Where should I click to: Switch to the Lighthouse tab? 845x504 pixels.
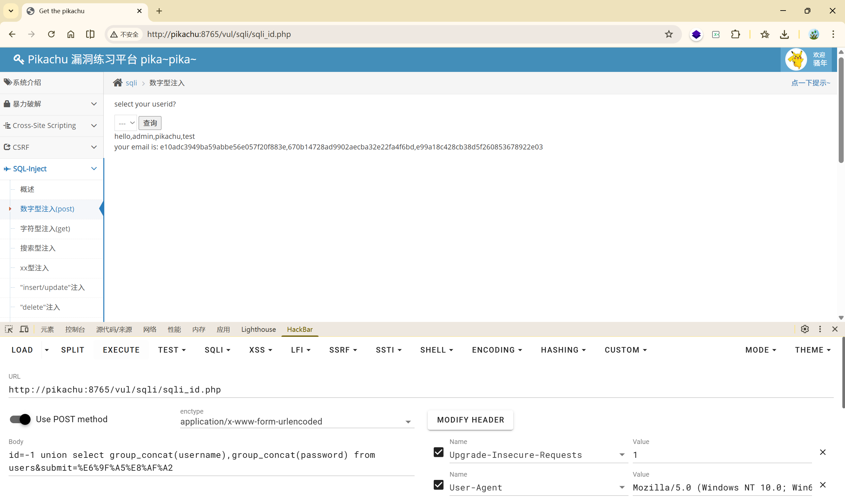click(258, 330)
